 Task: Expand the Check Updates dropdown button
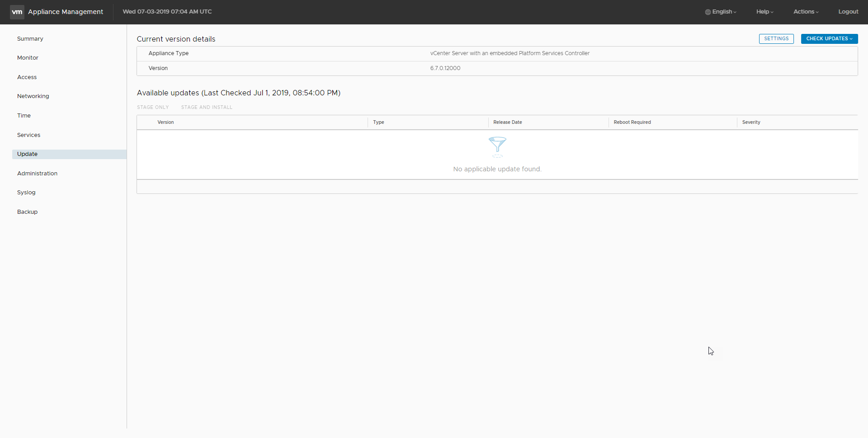point(829,39)
